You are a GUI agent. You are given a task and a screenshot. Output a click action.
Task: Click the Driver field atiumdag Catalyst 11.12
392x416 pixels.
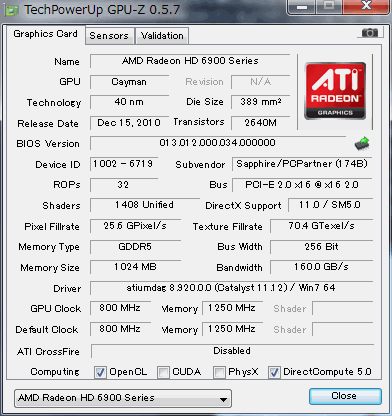tap(231, 288)
